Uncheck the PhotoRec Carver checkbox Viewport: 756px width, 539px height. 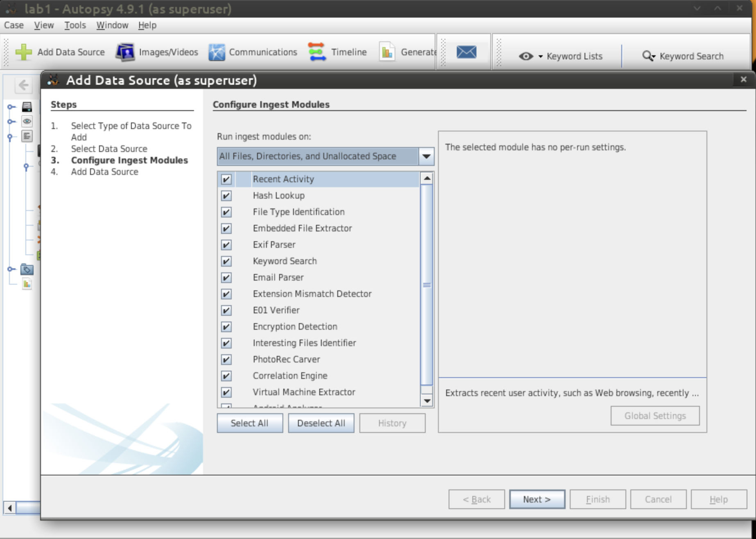coord(226,359)
